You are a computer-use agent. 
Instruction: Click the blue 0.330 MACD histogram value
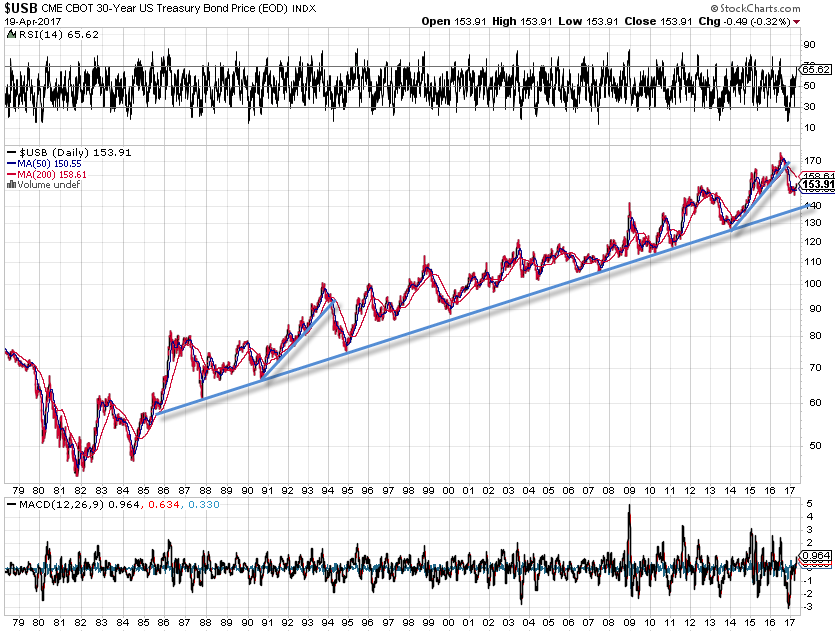click(203, 504)
